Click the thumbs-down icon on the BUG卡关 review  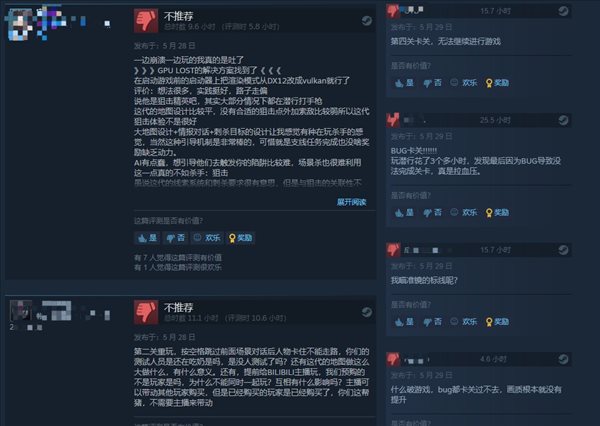pyautogui.click(x=393, y=120)
